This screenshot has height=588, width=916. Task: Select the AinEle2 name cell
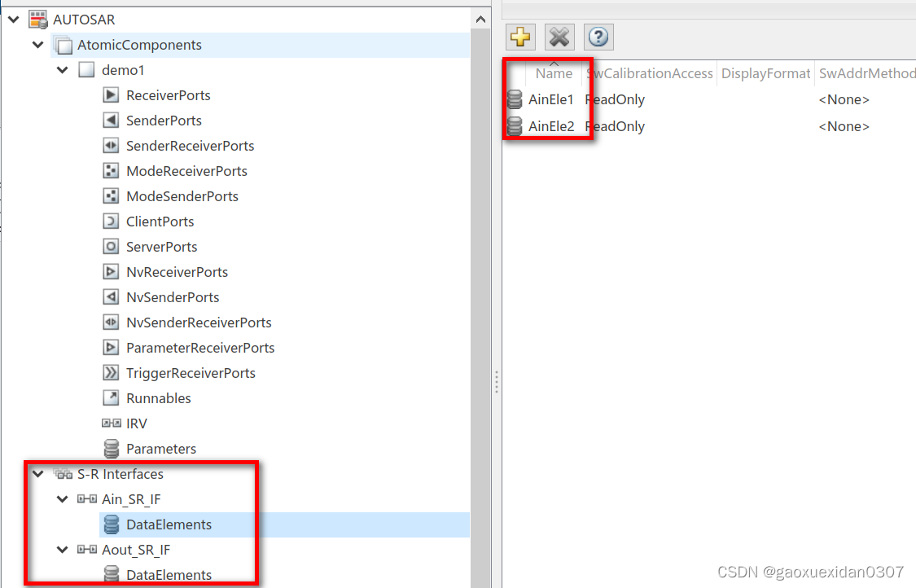tap(551, 126)
